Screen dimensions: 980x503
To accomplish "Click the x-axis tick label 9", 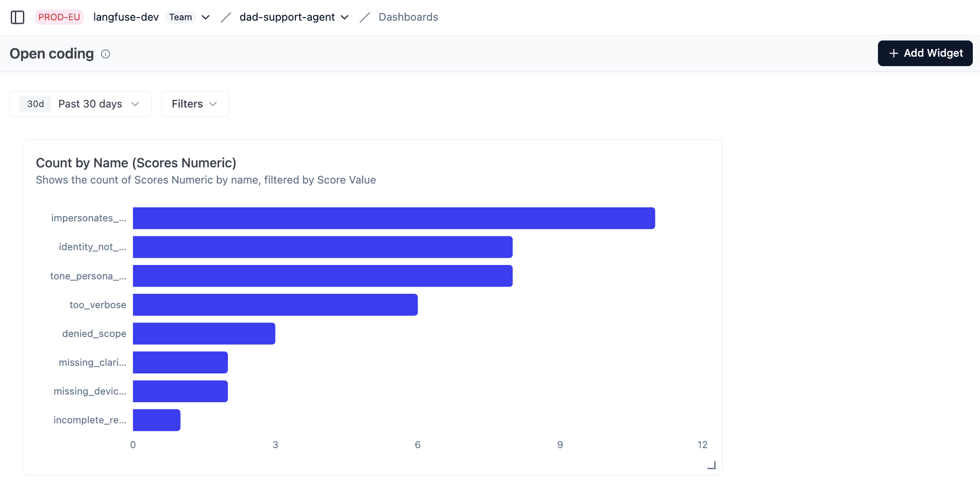I will [x=560, y=445].
